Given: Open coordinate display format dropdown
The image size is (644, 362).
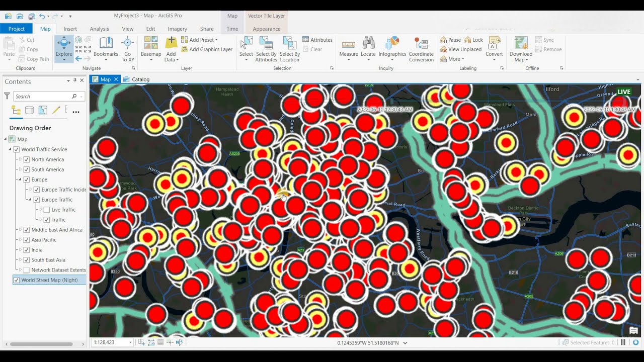Looking at the screenshot, I should tap(405, 343).
